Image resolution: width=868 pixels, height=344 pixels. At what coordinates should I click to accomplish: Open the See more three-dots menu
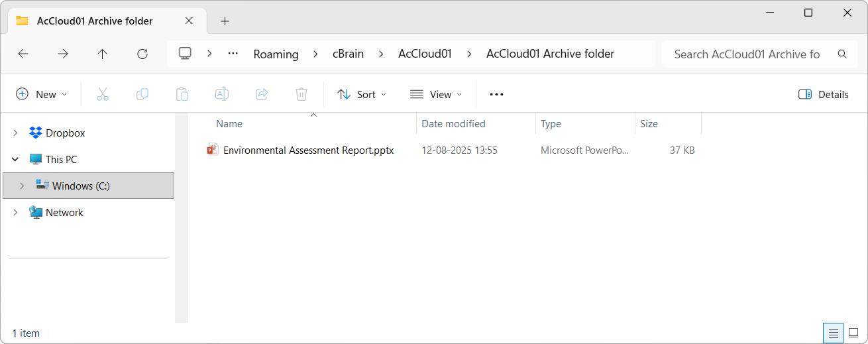click(496, 94)
